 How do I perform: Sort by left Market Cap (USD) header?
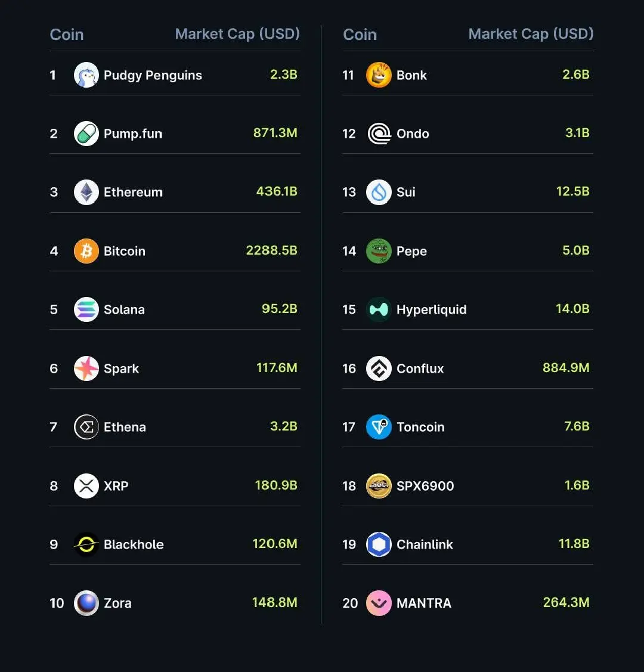[x=237, y=34]
